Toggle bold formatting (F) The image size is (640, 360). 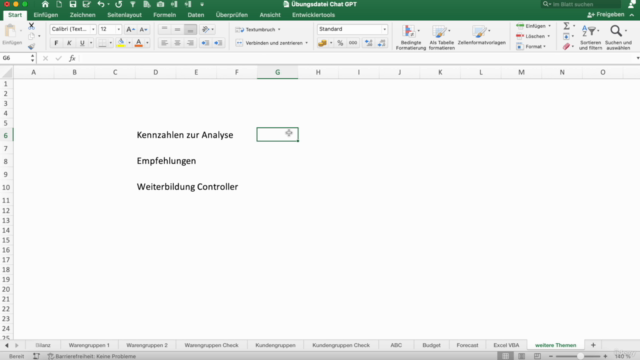(56, 43)
